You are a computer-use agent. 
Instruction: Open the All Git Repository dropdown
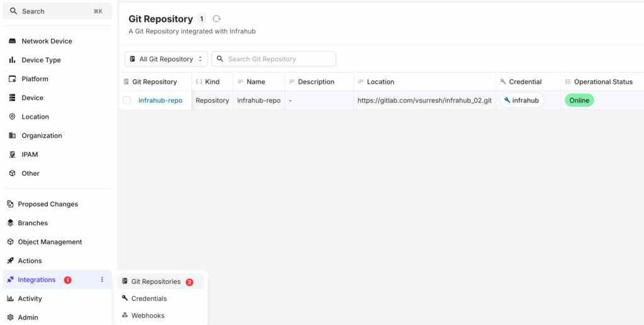coord(166,58)
